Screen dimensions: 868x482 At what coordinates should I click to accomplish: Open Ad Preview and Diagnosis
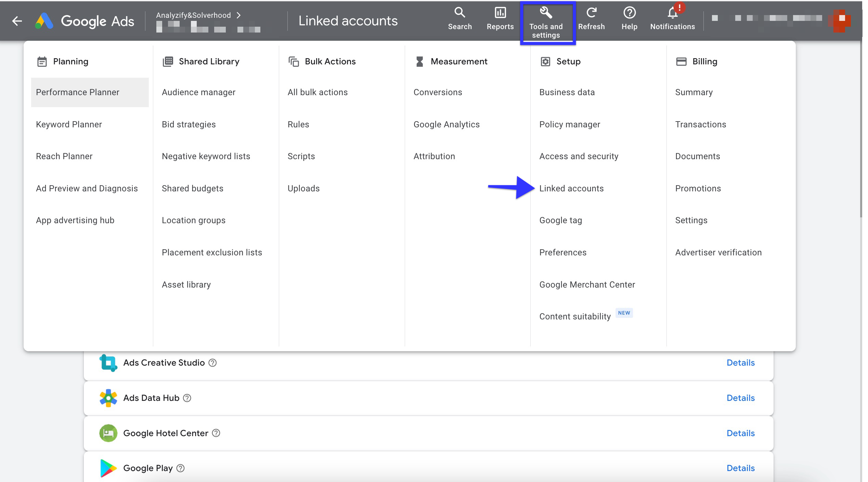pos(87,188)
